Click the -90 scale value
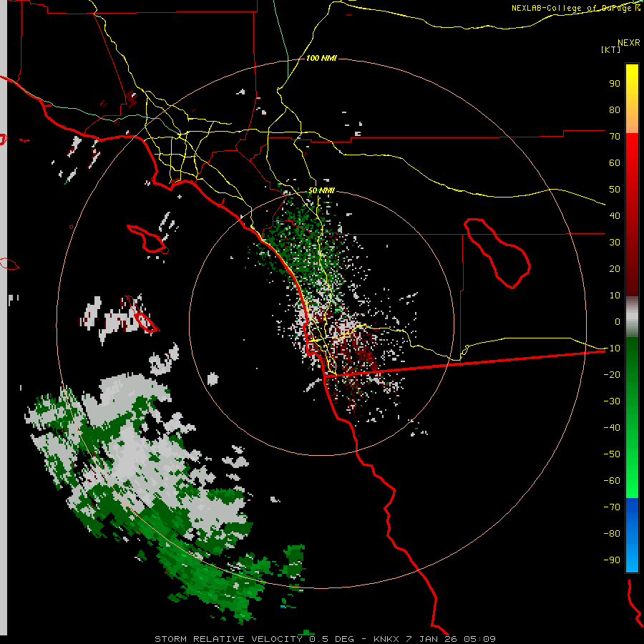Image resolution: width=644 pixels, height=644 pixels. click(x=612, y=560)
